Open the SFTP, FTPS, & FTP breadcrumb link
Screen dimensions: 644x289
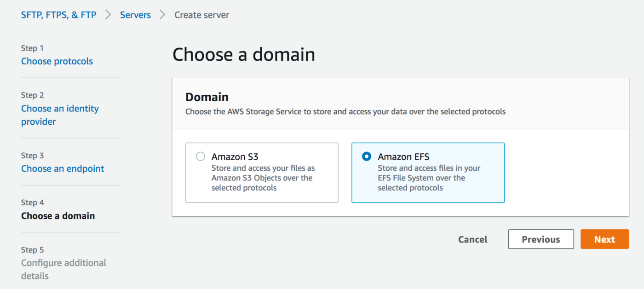58,14
